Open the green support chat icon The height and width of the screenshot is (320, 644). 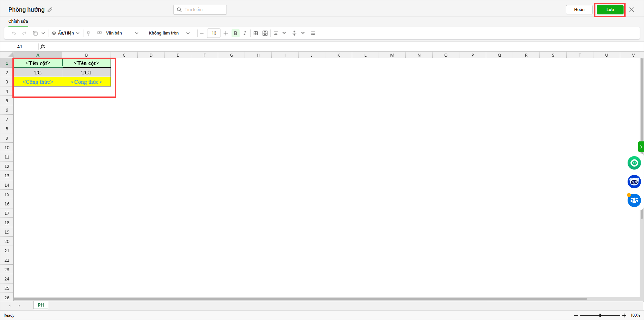634,163
